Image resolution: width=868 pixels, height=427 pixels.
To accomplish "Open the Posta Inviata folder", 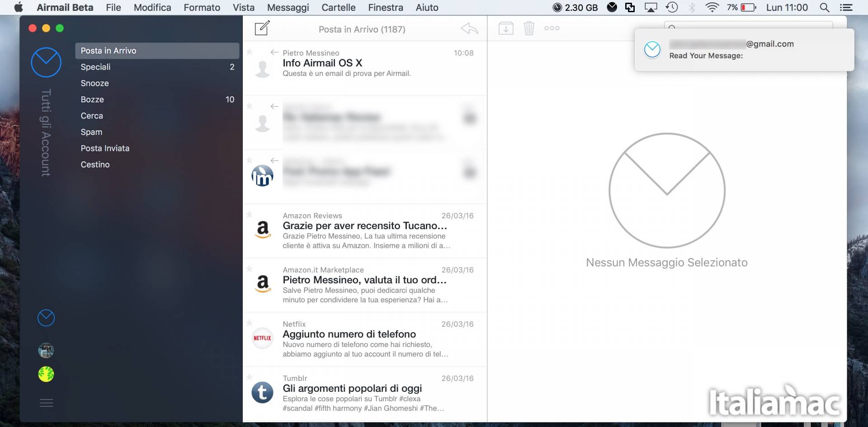I will [157, 148].
